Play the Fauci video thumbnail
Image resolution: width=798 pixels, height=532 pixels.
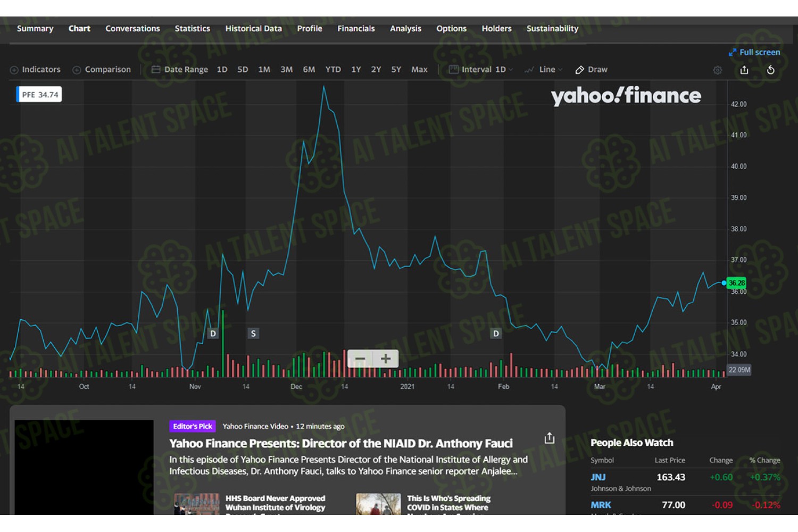click(84, 467)
